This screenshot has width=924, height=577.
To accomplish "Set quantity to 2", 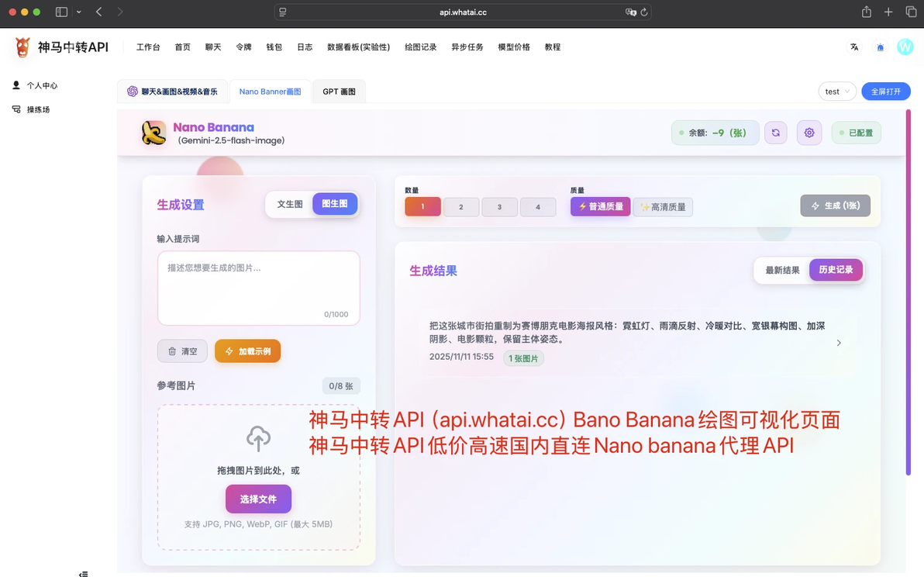I will tap(460, 207).
